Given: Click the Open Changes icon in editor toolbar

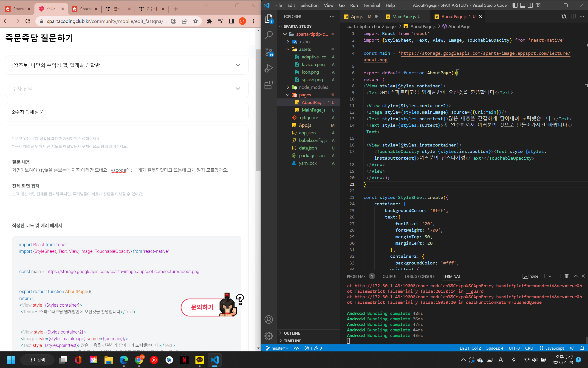Looking at the screenshot, I should pyautogui.click(x=564, y=16).
